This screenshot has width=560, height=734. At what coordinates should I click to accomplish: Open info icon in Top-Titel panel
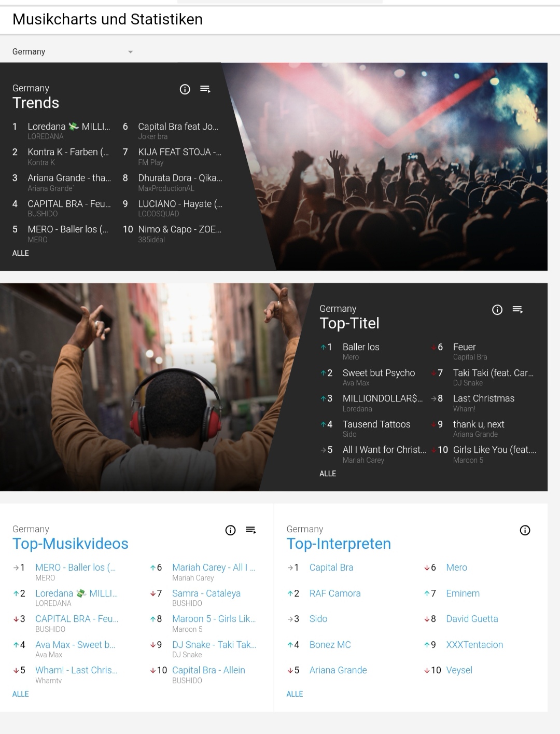tap(497, 310)
